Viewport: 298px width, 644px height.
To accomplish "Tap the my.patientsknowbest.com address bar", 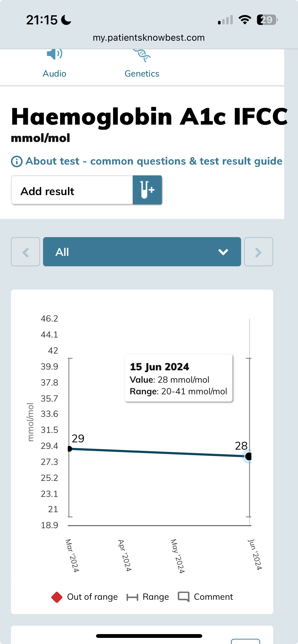I will (149, 38).
